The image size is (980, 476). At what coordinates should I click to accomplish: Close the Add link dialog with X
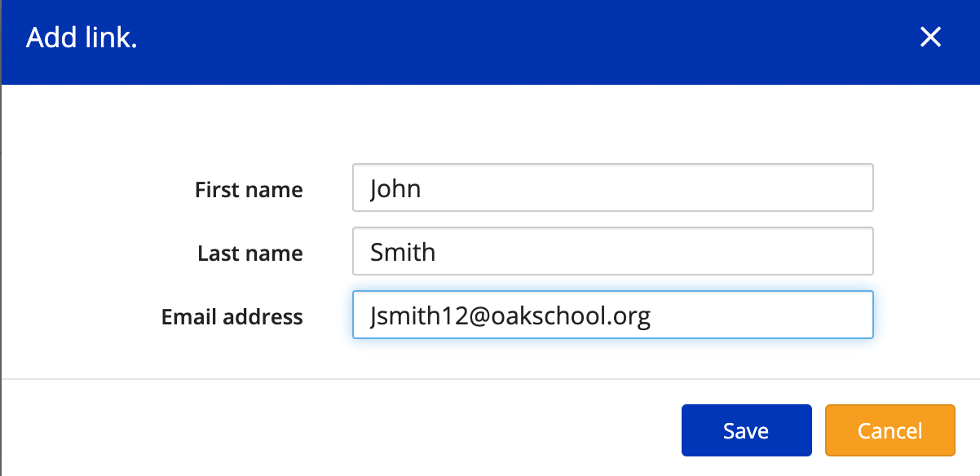click(x=930, y=37)
